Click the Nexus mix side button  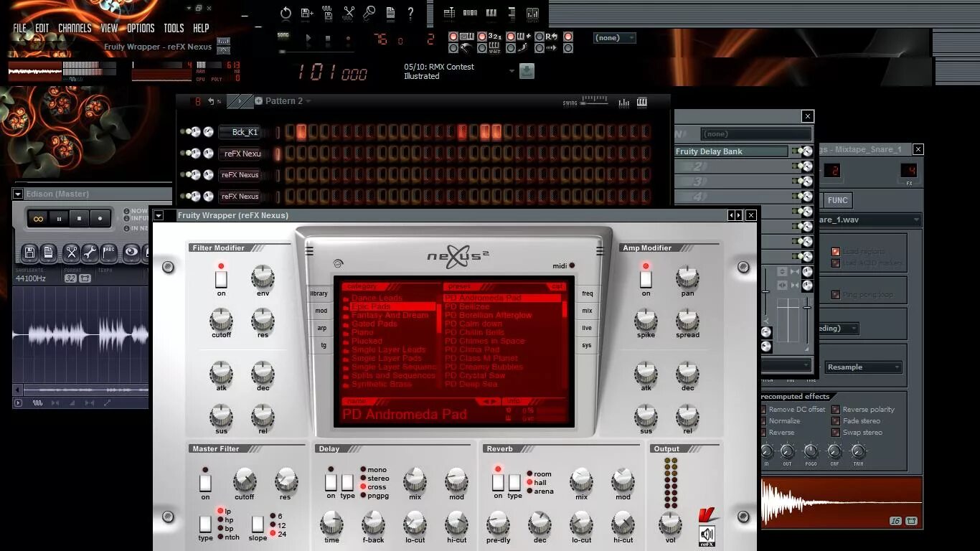(x=587, y=311)
